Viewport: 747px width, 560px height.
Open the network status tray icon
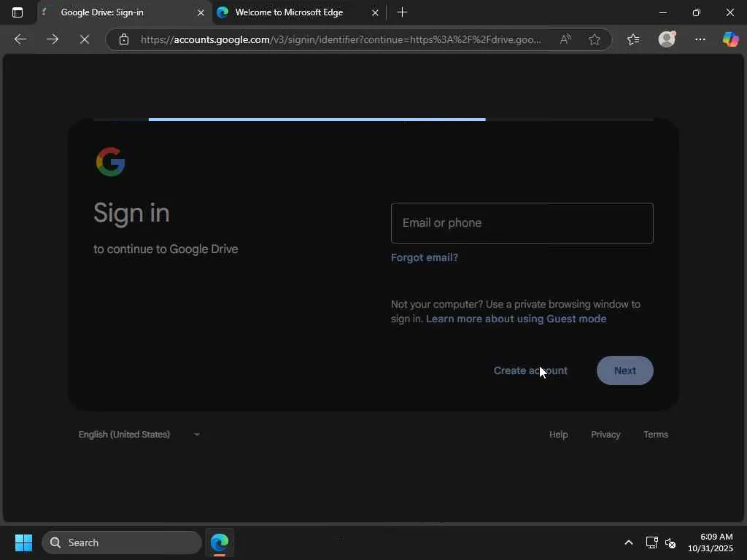[x=651, y=542]
